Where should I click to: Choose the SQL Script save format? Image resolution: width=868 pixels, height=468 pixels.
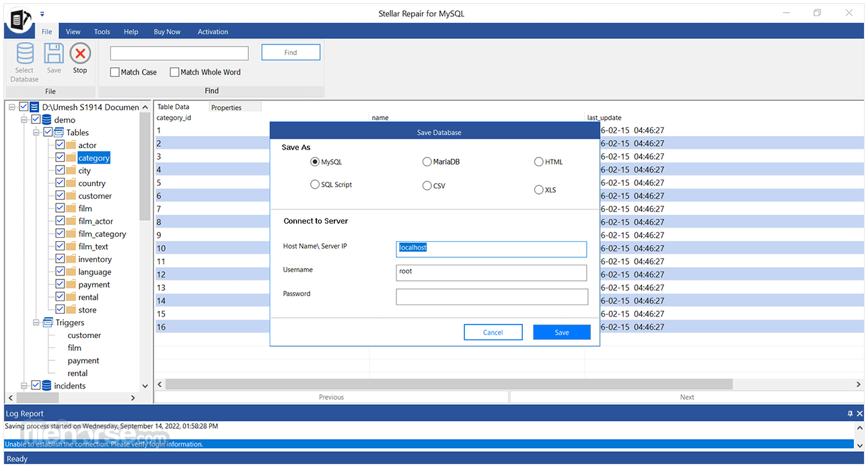[x=315, y=185]
